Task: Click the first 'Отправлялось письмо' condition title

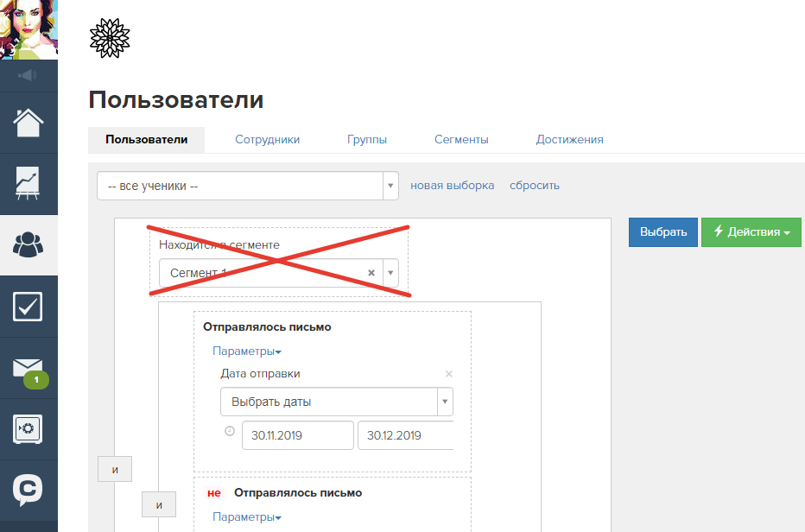Action: 267,327
